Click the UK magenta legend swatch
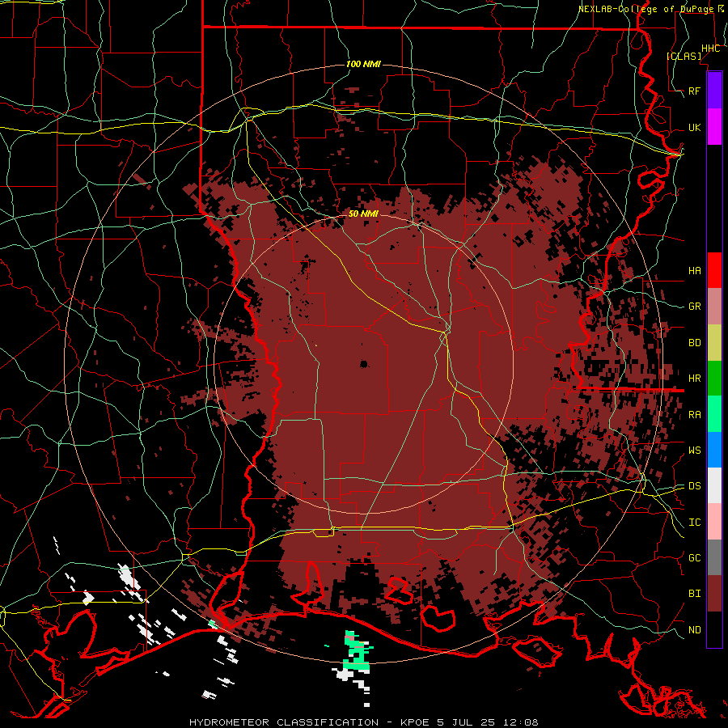The image size is (728, 728). pyautogui.click(x=714, y=127)
